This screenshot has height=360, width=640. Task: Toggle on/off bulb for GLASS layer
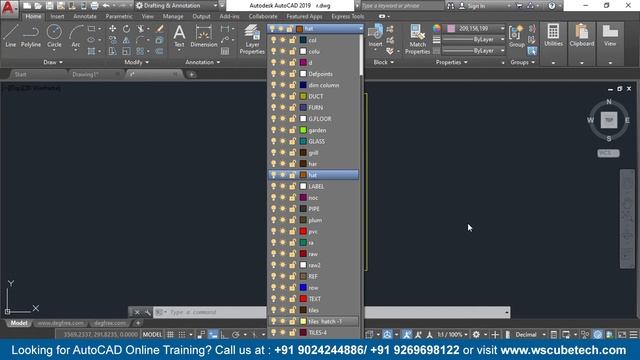273,141
